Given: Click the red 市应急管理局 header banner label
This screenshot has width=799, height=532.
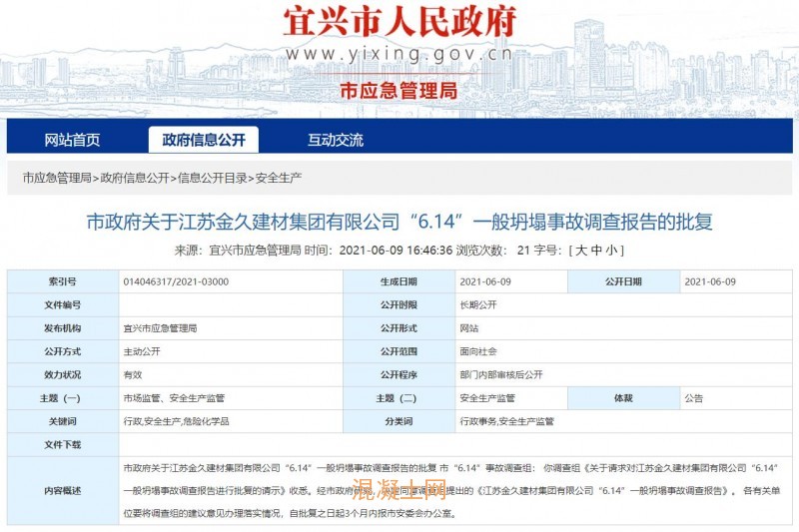Looking at the screenshot, I should tap(399, 91).
